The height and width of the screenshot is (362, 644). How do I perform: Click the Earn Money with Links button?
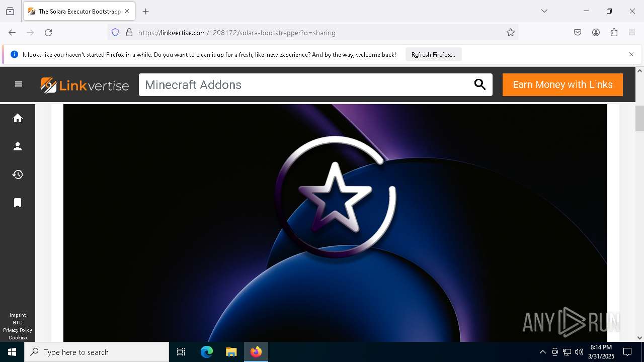tap(562, 84)
